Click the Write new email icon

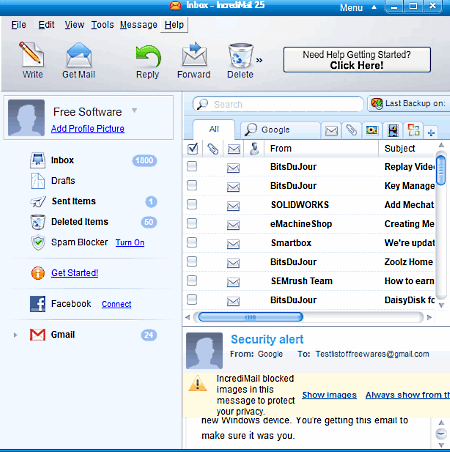(32, 54)
